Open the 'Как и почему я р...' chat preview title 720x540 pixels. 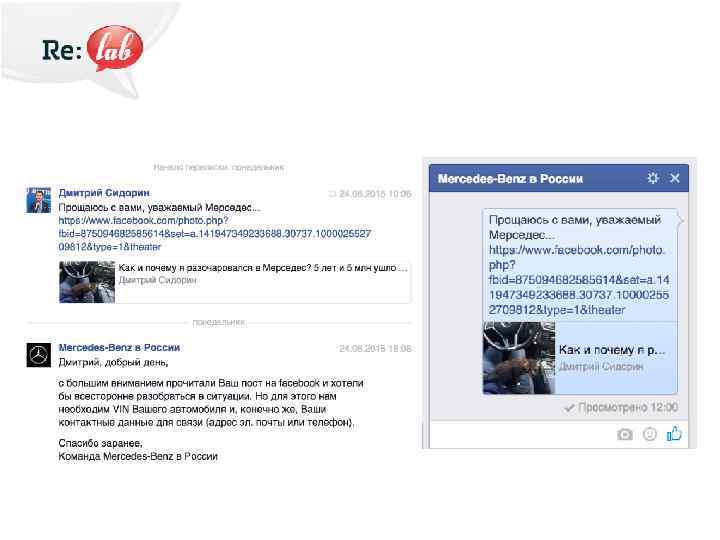[612, 350]
